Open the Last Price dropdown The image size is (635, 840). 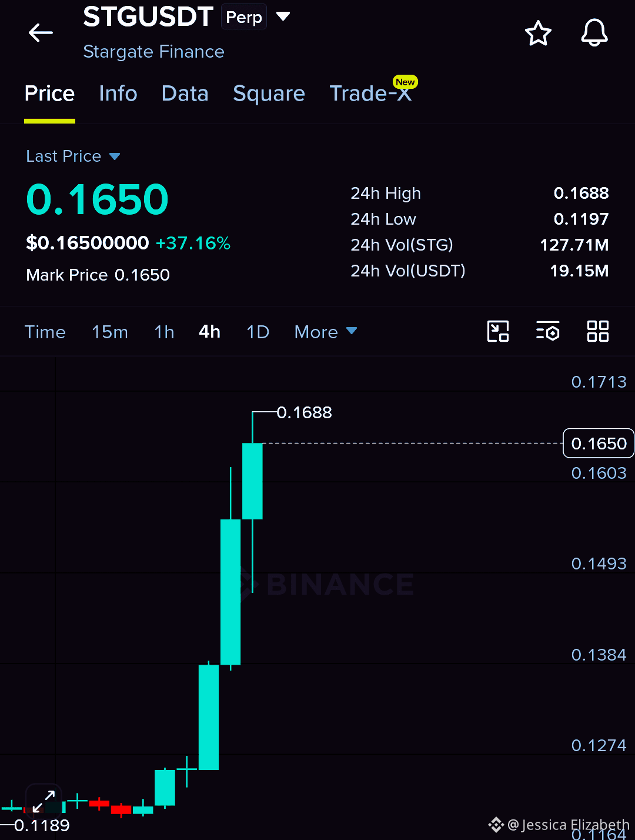[x=73, y=156]
